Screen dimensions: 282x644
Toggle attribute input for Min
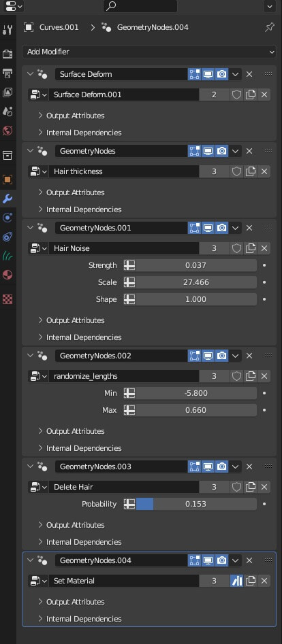(x=129, y=393)
